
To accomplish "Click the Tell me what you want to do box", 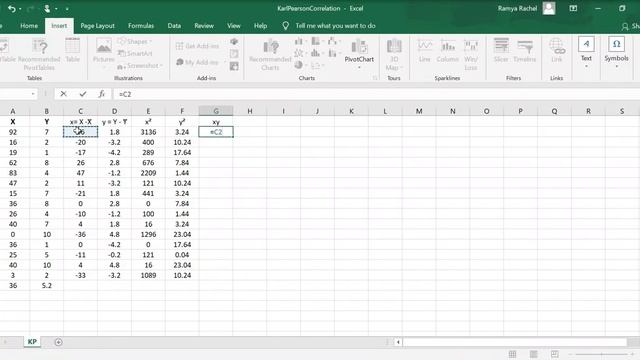I will coord(335,26).
